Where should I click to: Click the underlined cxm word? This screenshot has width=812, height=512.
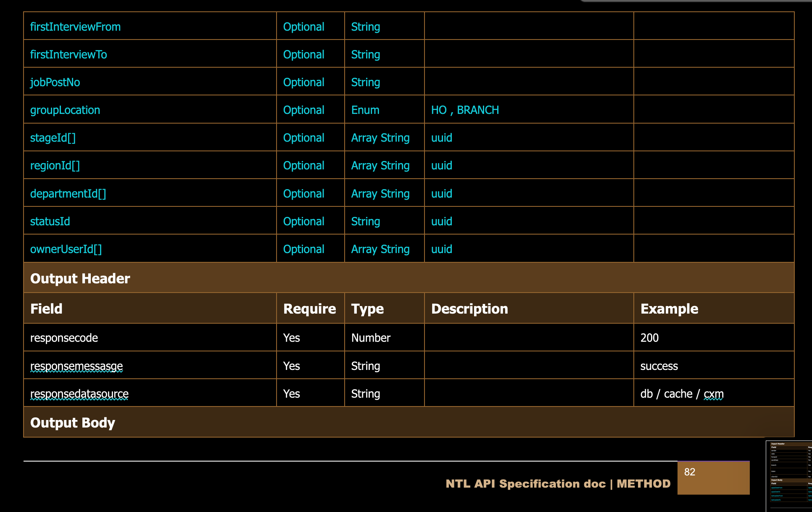[713, 394]
